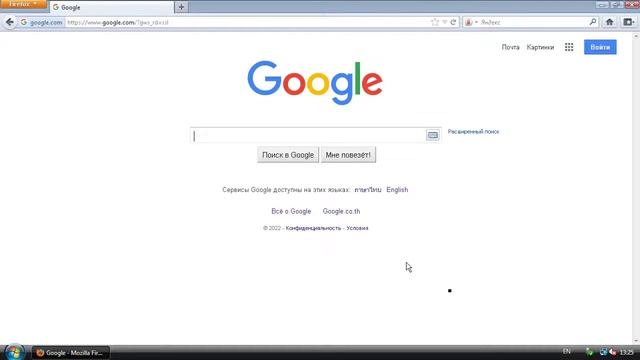
Task: Click the magnifier icon in the search bar
Action: [593, 22]
